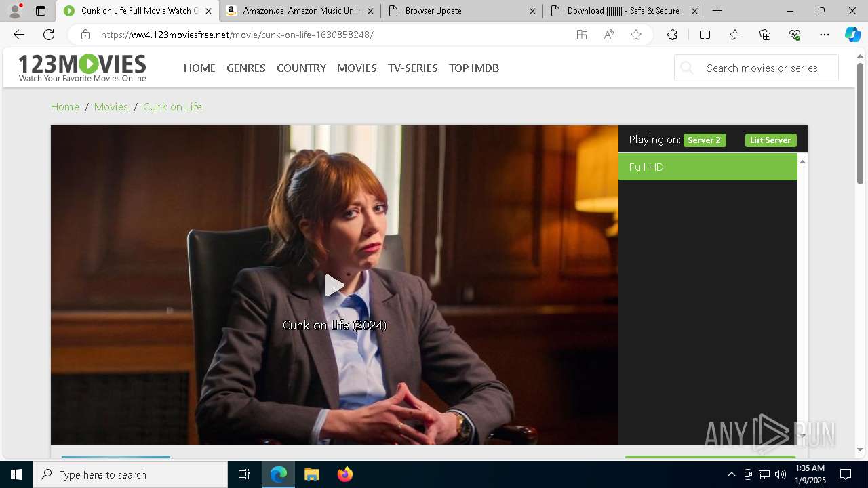Go back to previous page
The width and height of the screenshot is (868, 488).
click(x=19, y=35)
